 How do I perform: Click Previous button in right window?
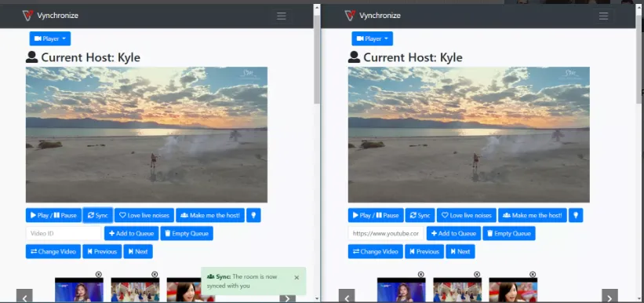pyautogui.click(x=424, y=251)
